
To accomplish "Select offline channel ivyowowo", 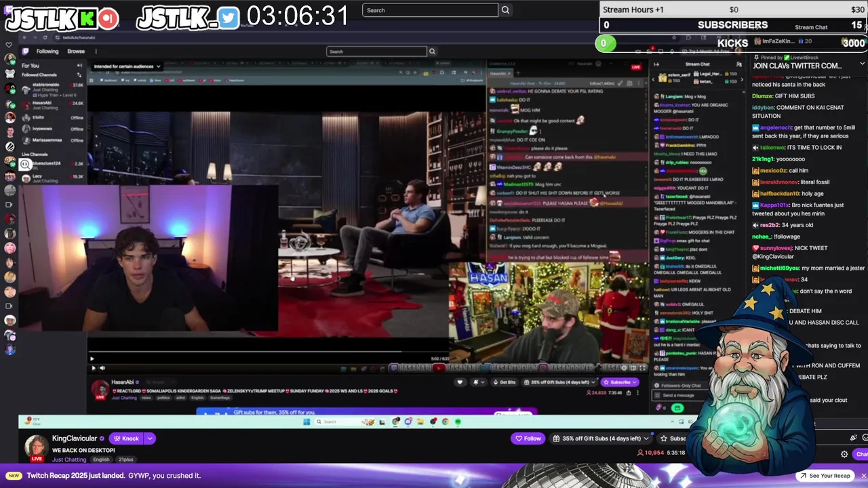I will tap(52, 128).
